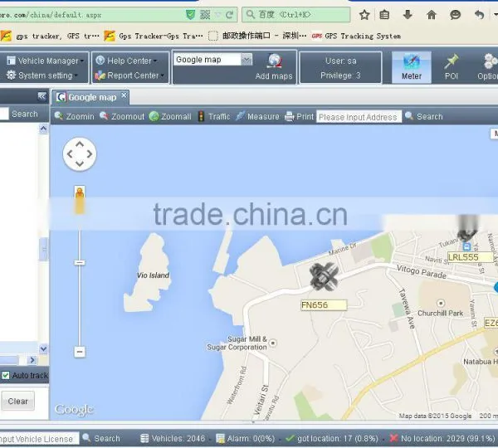This screenshot has width=498, height=448.
Task: Click the browser bookmark star icon
Action: [x=364, y=15]
